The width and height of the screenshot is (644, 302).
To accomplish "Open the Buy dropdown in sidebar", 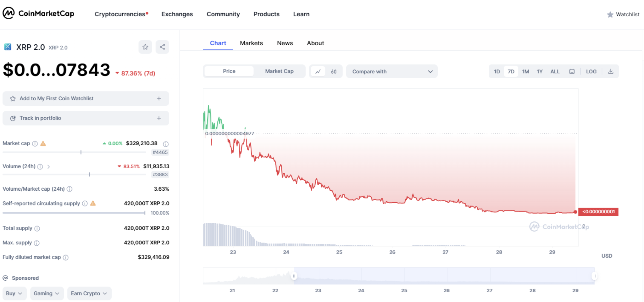I will click(x=14, y=293).
